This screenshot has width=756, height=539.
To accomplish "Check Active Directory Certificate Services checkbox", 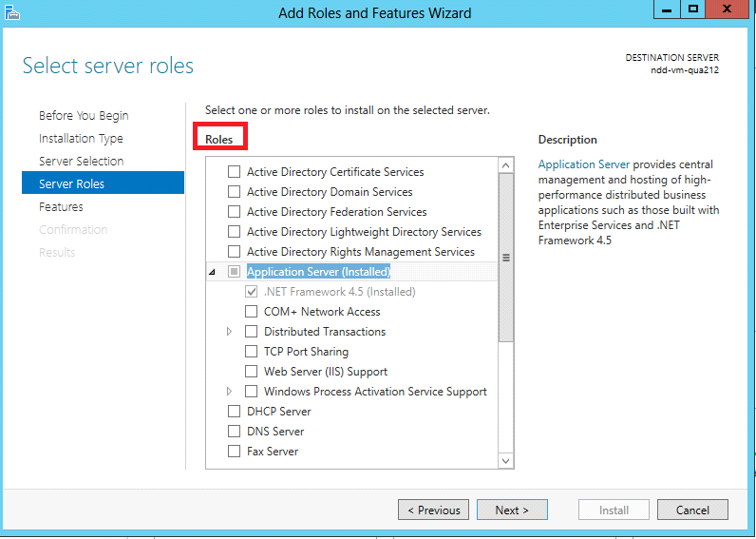I will pyautogui.click(x=234, y=172).
